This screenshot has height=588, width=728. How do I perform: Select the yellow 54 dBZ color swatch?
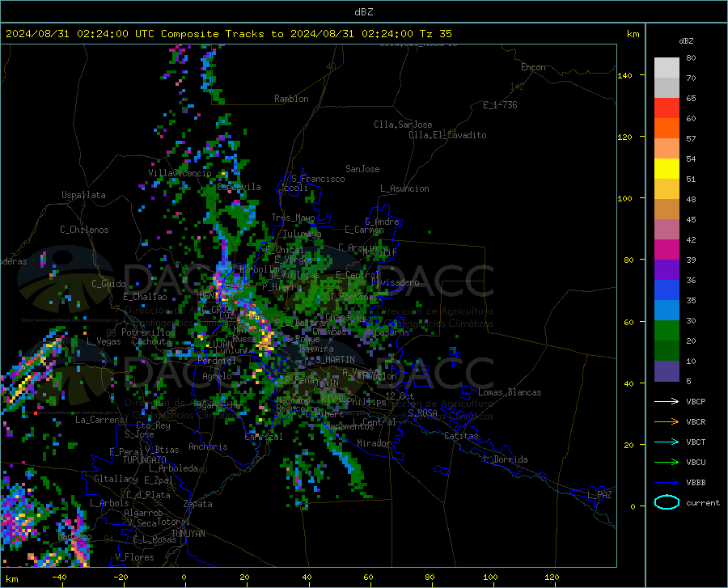coord(667,169)
